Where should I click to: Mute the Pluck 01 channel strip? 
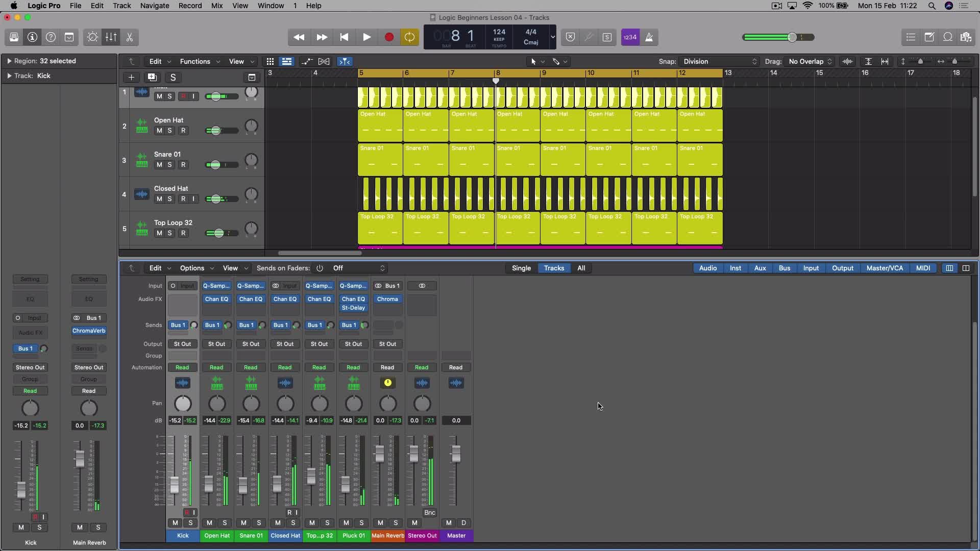[x=347, y=523]
